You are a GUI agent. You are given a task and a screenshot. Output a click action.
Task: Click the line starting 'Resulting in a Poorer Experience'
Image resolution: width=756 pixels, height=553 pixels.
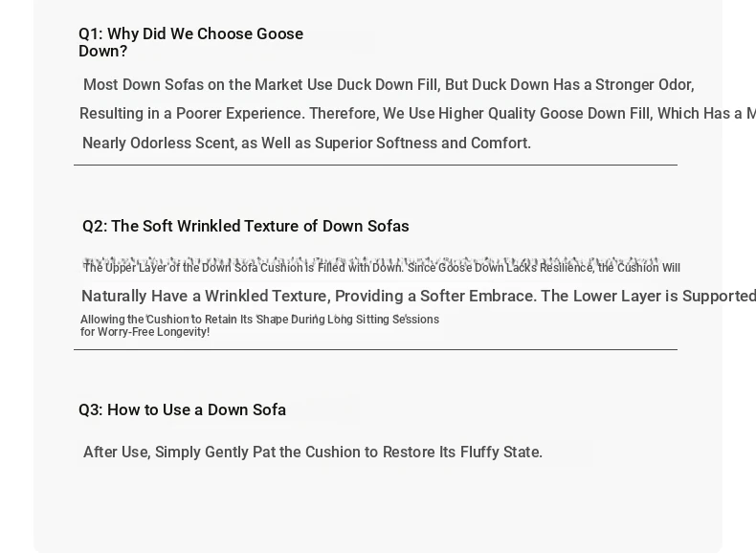pos(417,114)
